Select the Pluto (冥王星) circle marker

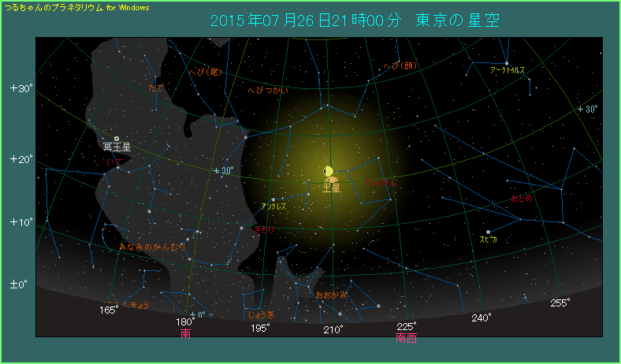117,139
